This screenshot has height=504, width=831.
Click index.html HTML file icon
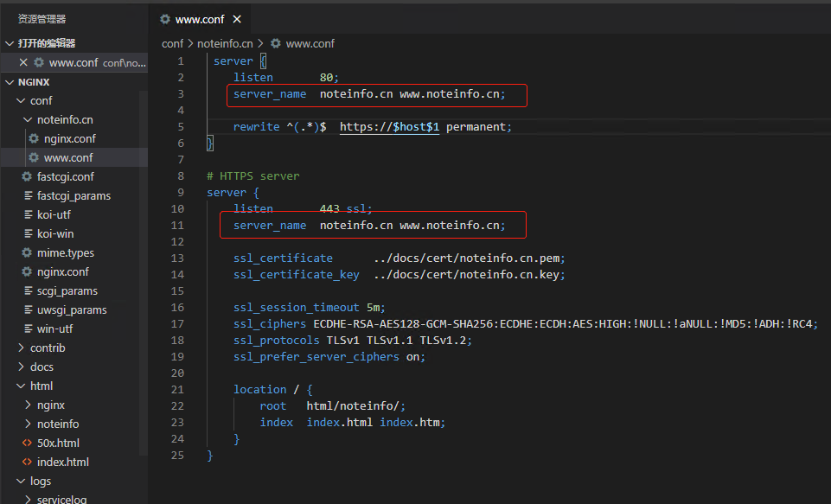pos(27,462)
